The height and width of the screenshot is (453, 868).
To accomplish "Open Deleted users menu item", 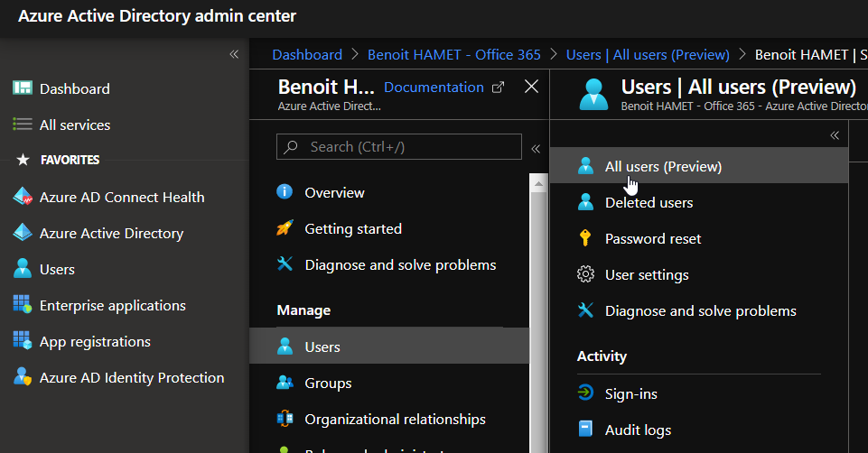I will pyautogui.click(x=649, y=202).
